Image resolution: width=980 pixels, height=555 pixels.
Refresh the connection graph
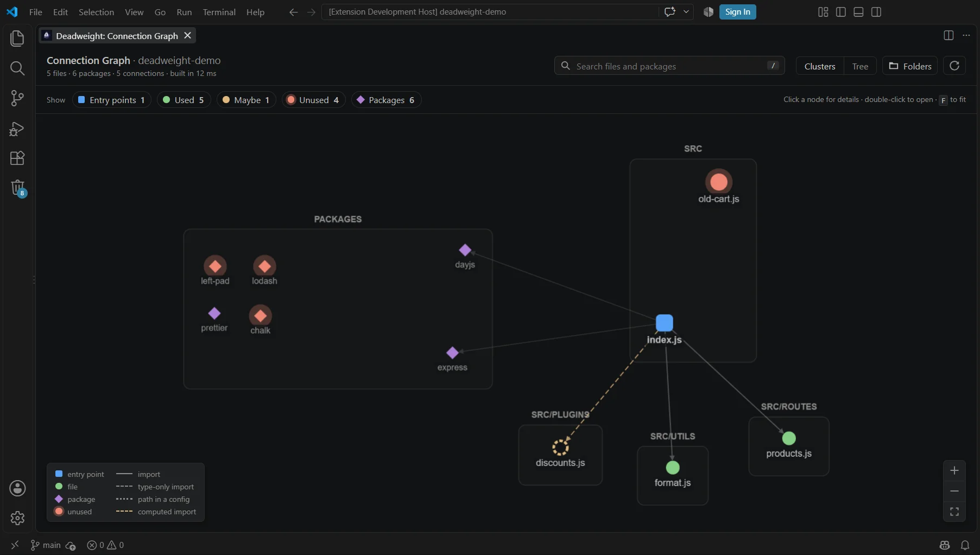tap(954, 66)
